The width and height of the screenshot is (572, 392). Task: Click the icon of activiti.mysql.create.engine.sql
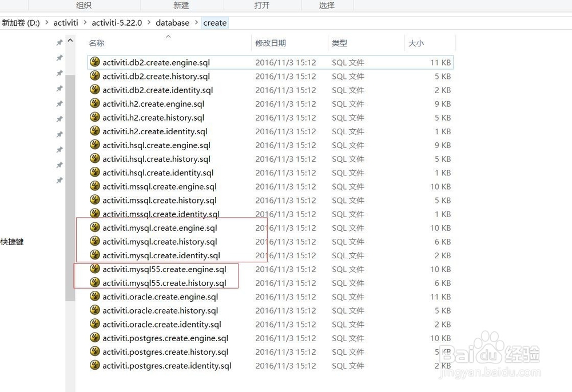(95, 227)
